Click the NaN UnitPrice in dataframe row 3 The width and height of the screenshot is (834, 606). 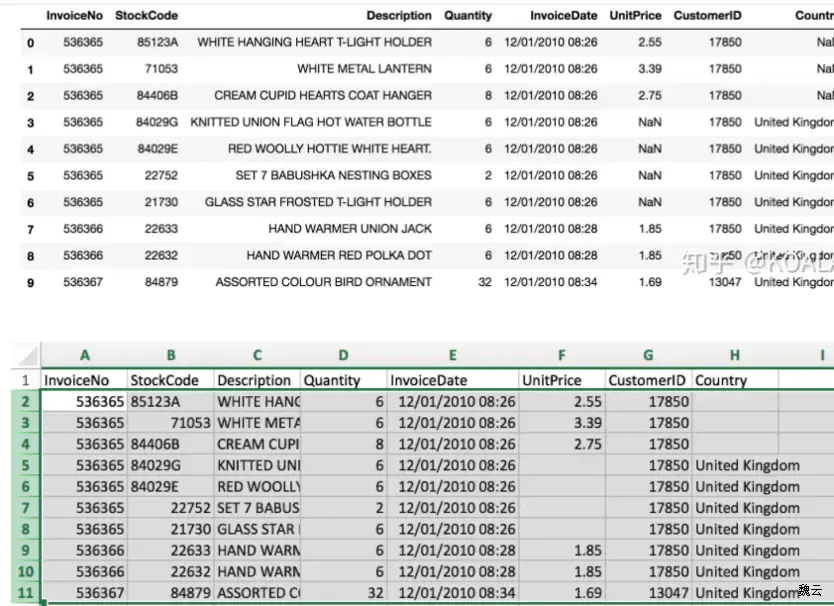tap(650, 122)
